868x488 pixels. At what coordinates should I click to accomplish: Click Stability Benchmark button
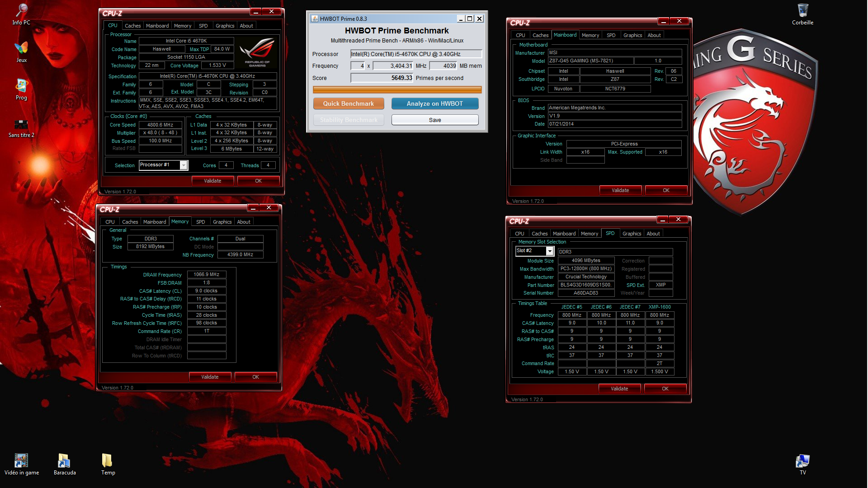(x=349, y=120)
